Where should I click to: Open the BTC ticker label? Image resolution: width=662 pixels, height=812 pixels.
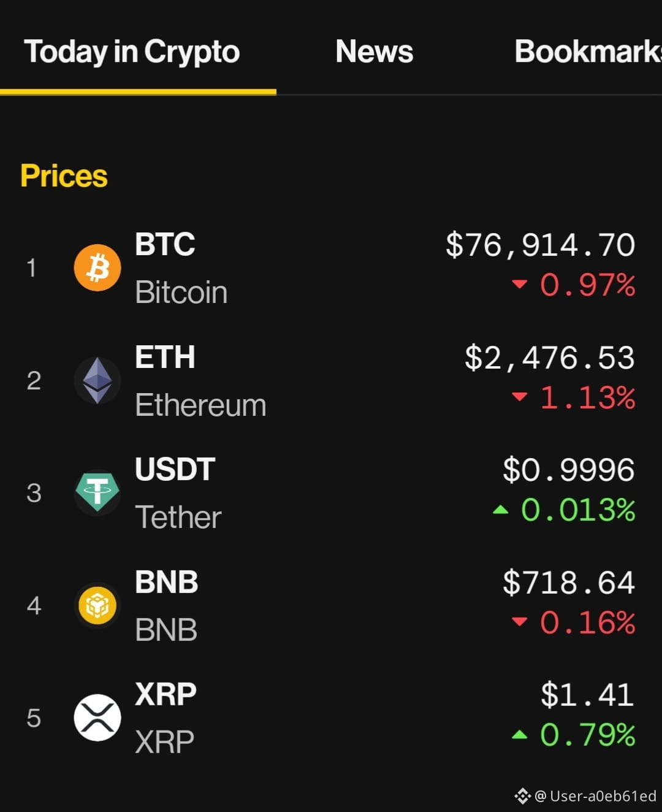pos(165,244)
